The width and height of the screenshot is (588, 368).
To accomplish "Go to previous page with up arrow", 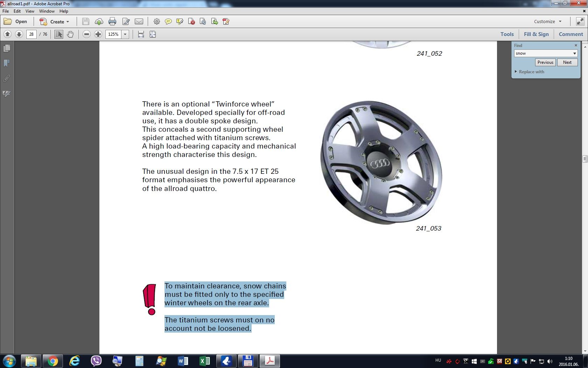I will click(7, 34).
